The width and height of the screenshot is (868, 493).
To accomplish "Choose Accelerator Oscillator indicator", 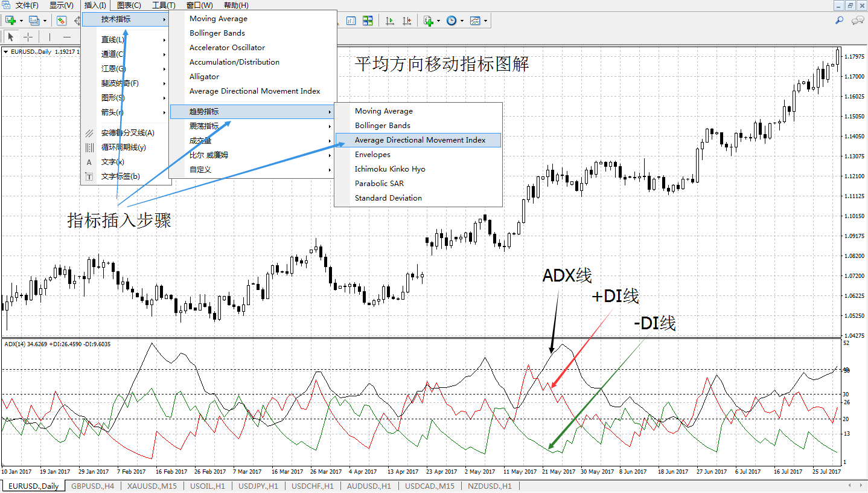I will (253, 48).
